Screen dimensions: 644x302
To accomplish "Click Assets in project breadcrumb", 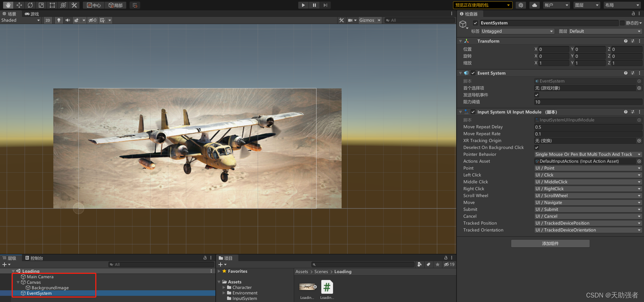I will coord(302,272).
